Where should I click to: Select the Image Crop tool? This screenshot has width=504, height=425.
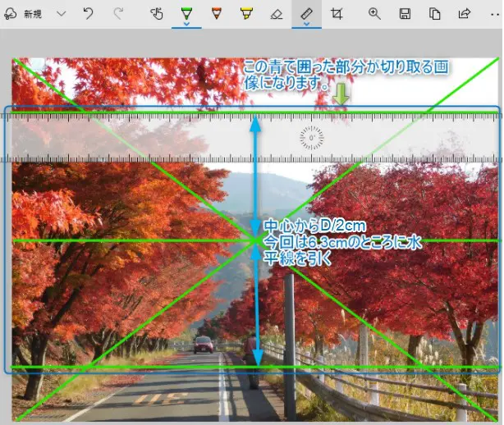(337, 14)
